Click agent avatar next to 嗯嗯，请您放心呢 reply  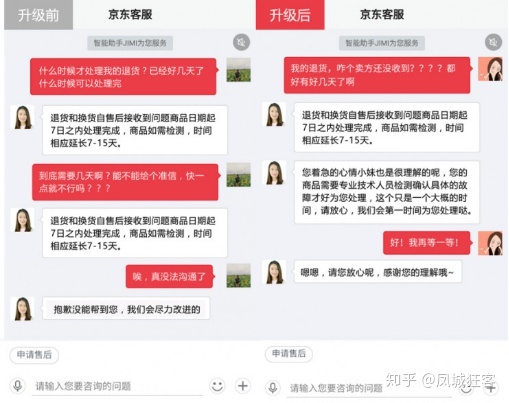[274, 272]
